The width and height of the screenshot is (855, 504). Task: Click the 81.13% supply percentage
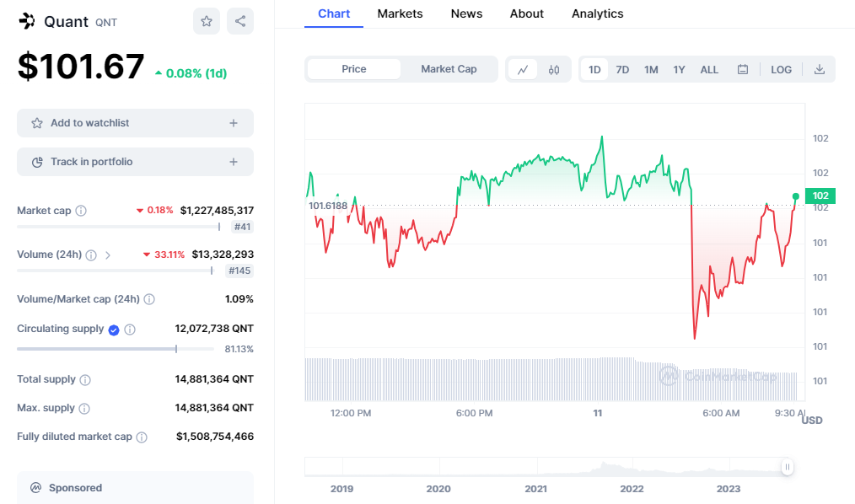click(x=239, y=349)
